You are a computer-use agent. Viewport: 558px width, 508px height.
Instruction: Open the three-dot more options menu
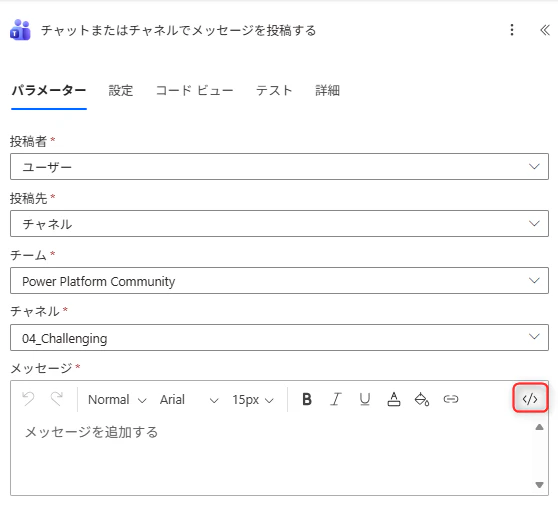click(x=512, y=30)
